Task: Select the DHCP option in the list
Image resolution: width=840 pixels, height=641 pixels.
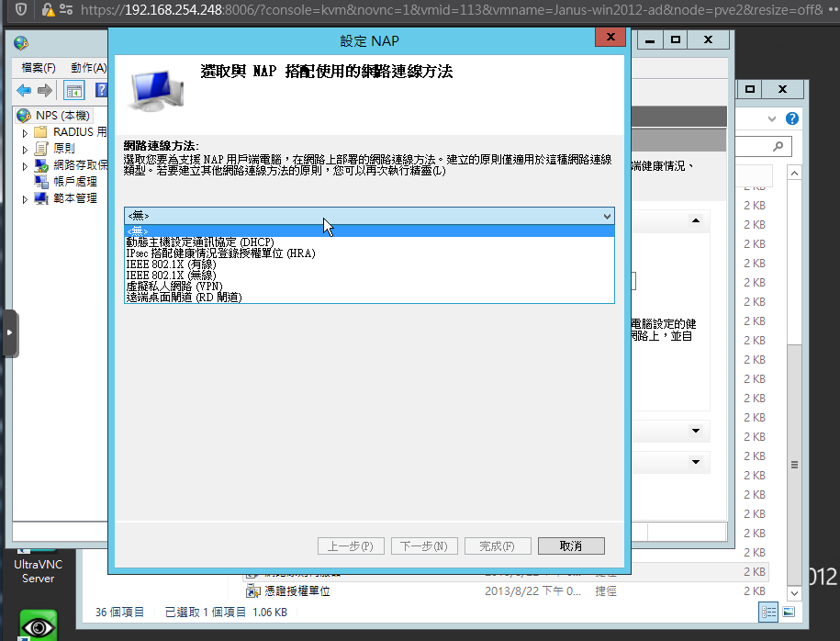Action: (199, 242)
